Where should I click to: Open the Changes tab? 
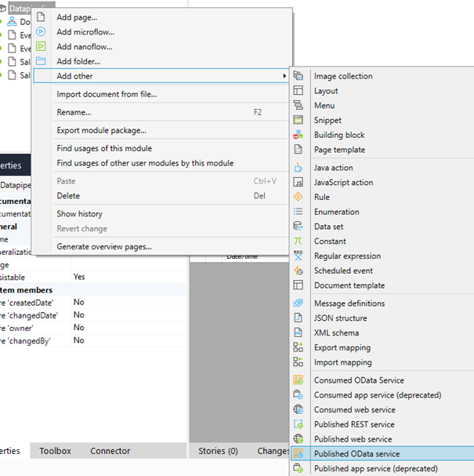coord(273,451)
